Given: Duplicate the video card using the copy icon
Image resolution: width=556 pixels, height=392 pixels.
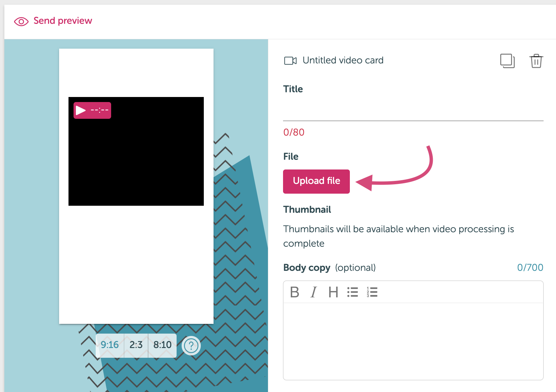Looking at the screenshot, I should [x=507, y=61].
